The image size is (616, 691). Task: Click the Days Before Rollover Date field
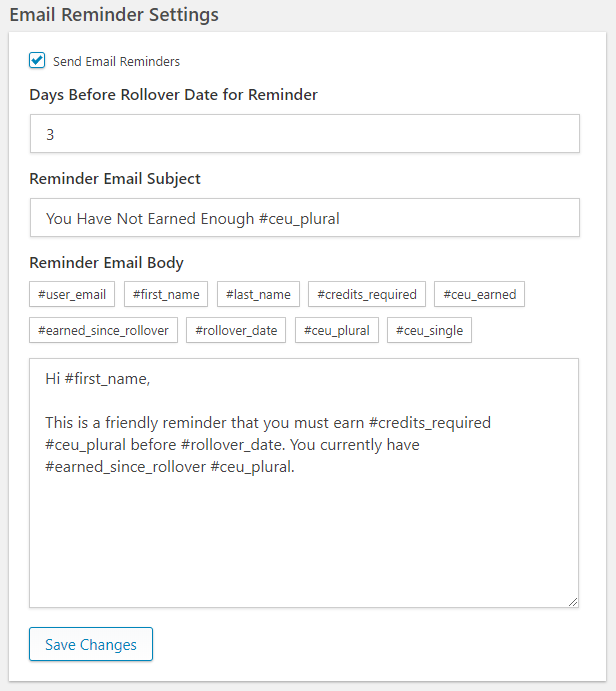[x=304, y=134]
